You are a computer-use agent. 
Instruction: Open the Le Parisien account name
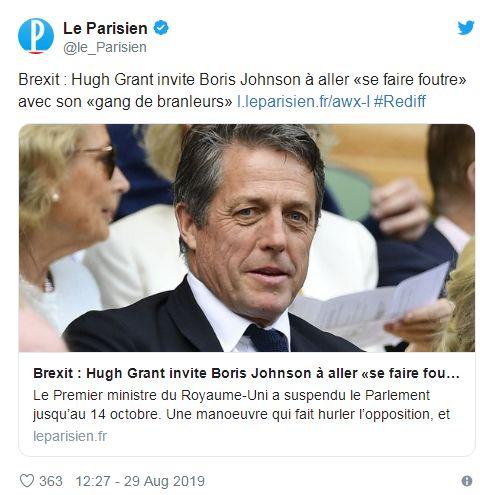[105, 28]
